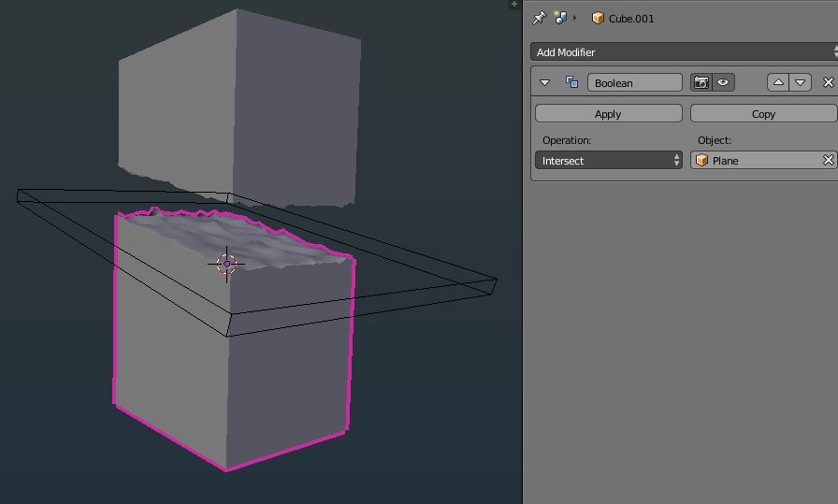Screen dimensions: 838x504
Task: Click the Copy modifier button
Action: 764,113
